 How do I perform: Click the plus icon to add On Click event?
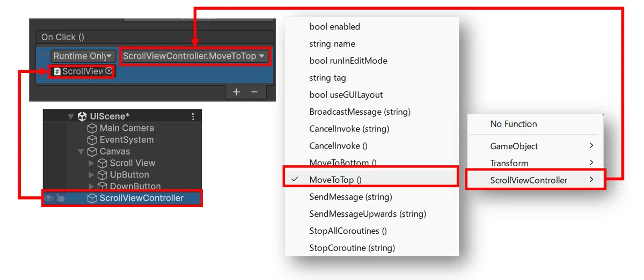tap(236, 92)
